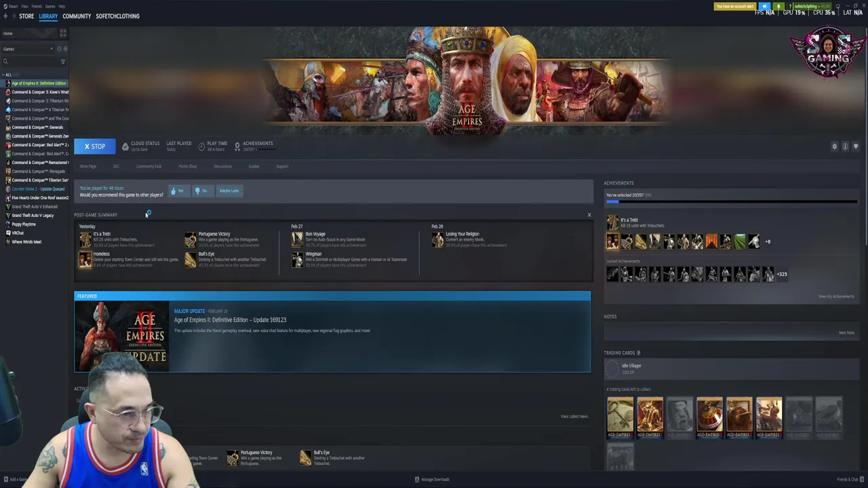Open Manage Downloads in bottom bar
This screenshot has height=488, width=868.
(x=432, y=479)
